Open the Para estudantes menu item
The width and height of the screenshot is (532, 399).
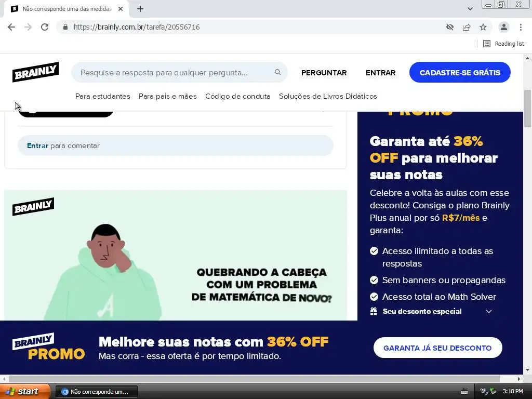[x=103, y=96]
